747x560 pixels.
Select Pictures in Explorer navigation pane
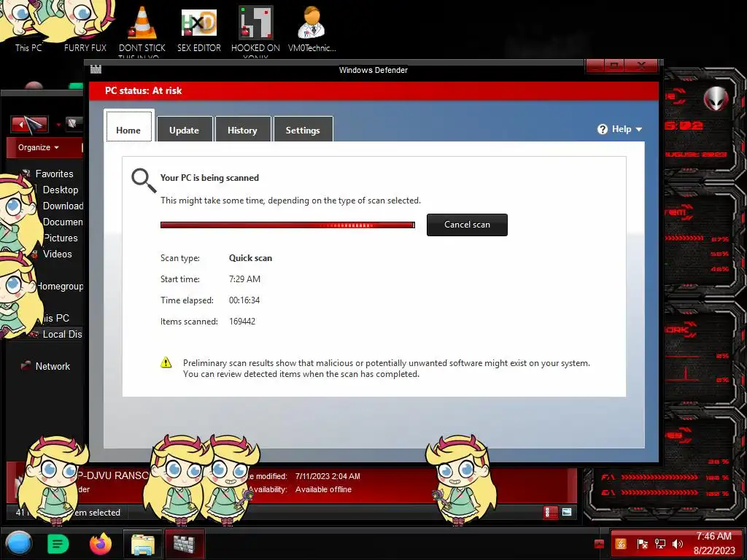(x=61, y=238)
